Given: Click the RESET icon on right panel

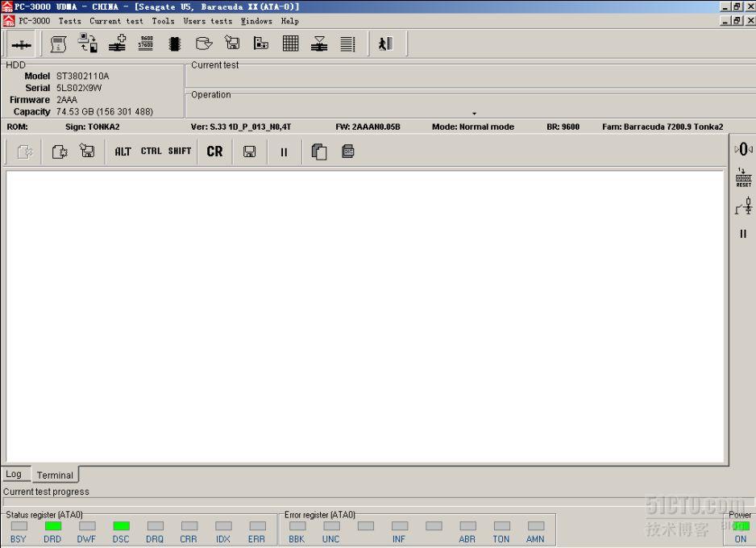Looking at the screenshot, I should (743, 178).
